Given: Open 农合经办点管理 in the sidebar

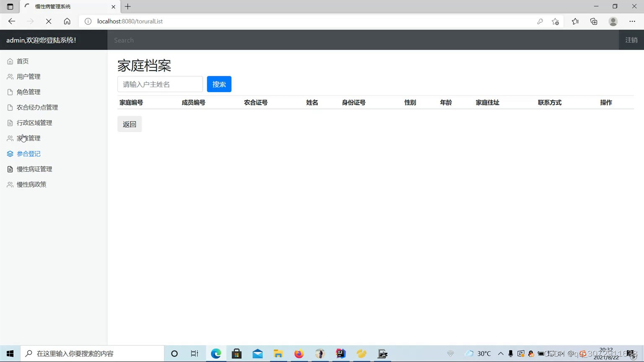Looking at the screenshot, I should point(37,108).
